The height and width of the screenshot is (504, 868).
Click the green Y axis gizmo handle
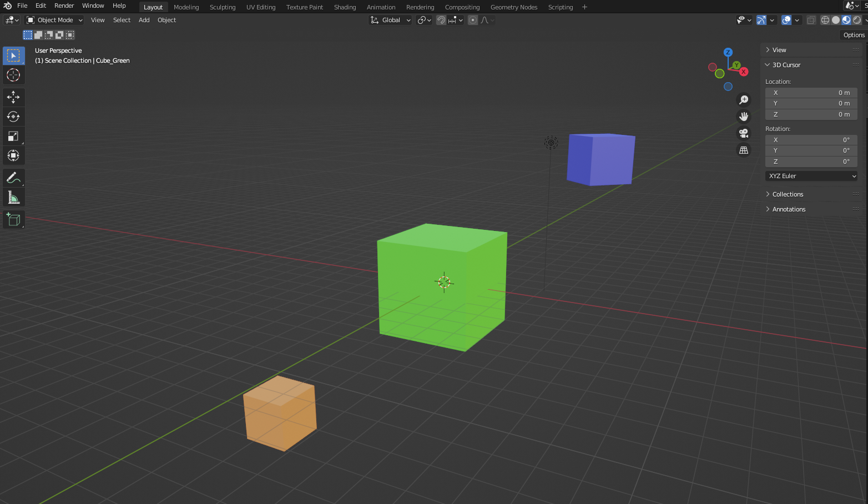736,65
